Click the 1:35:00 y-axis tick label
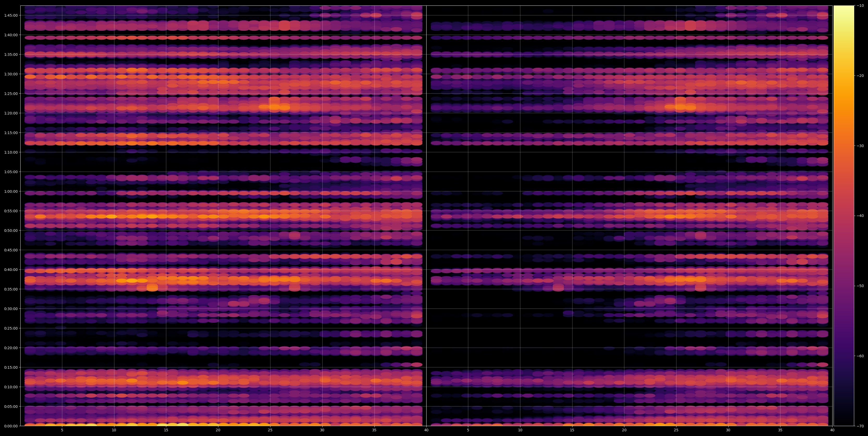868x436 pixels. [x=11, y=54]
